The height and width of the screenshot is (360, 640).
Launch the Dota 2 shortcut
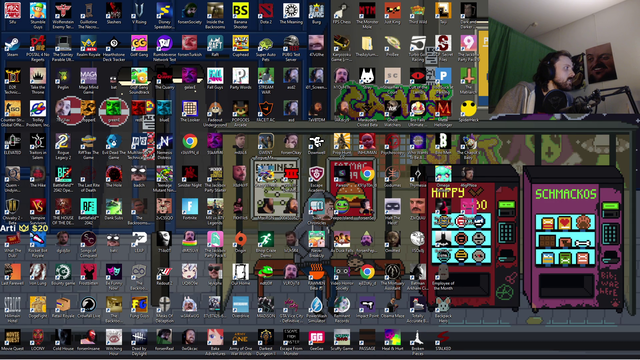pos(266,11)
